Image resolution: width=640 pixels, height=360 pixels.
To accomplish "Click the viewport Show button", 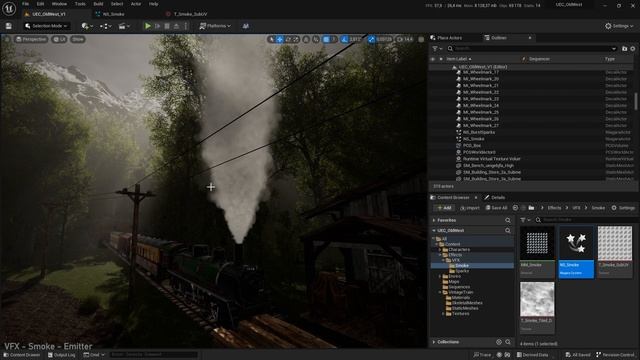I will pyautogui.click(x=78, y=39).
